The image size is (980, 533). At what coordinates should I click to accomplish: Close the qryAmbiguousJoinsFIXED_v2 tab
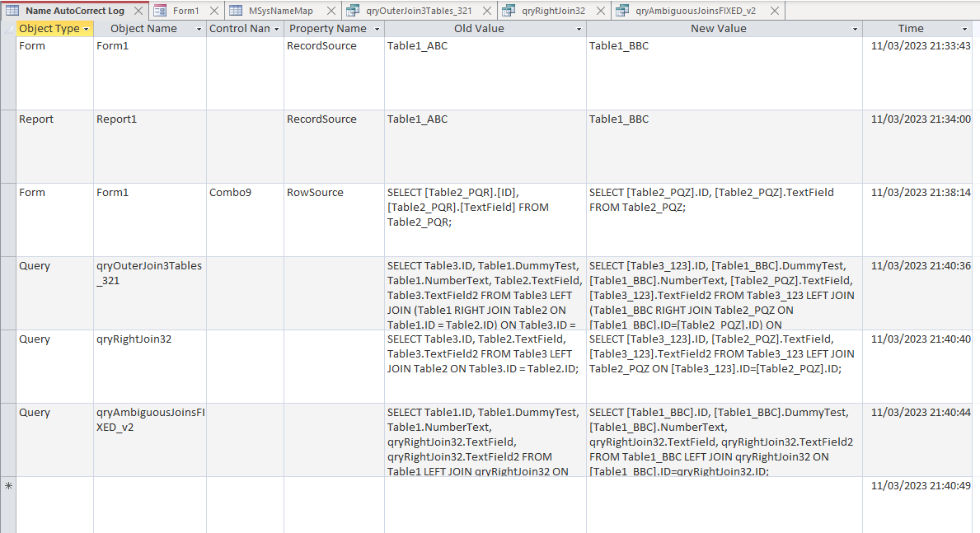click(775, 11)
